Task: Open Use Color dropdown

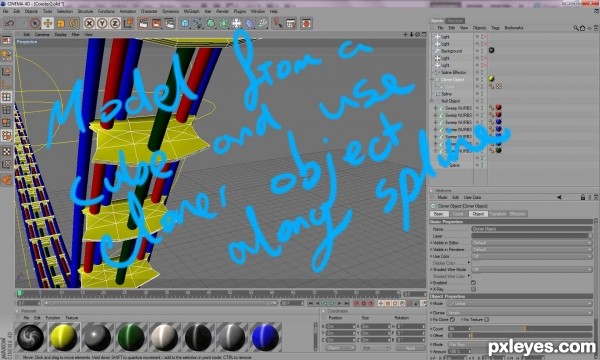Action: tap(532, 256)
